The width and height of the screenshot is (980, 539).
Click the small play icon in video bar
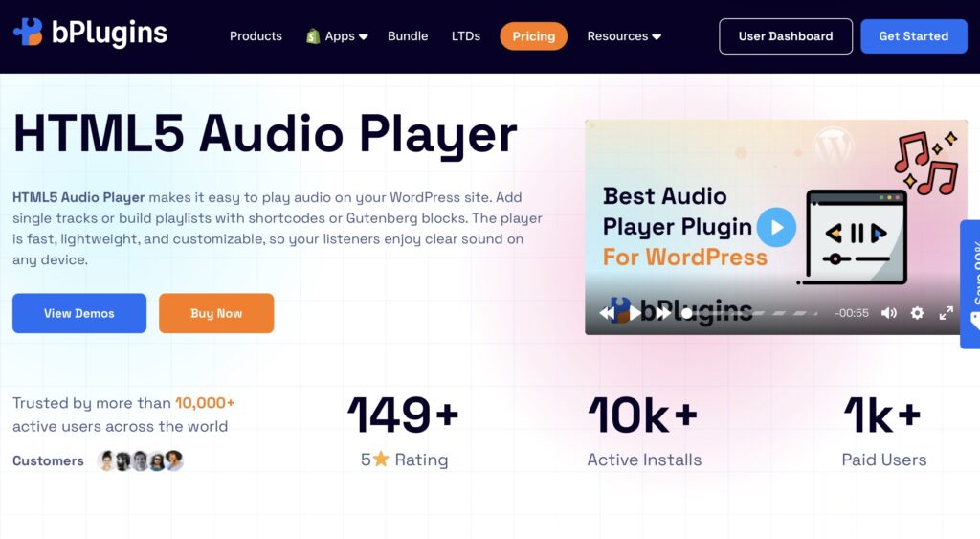635,313
